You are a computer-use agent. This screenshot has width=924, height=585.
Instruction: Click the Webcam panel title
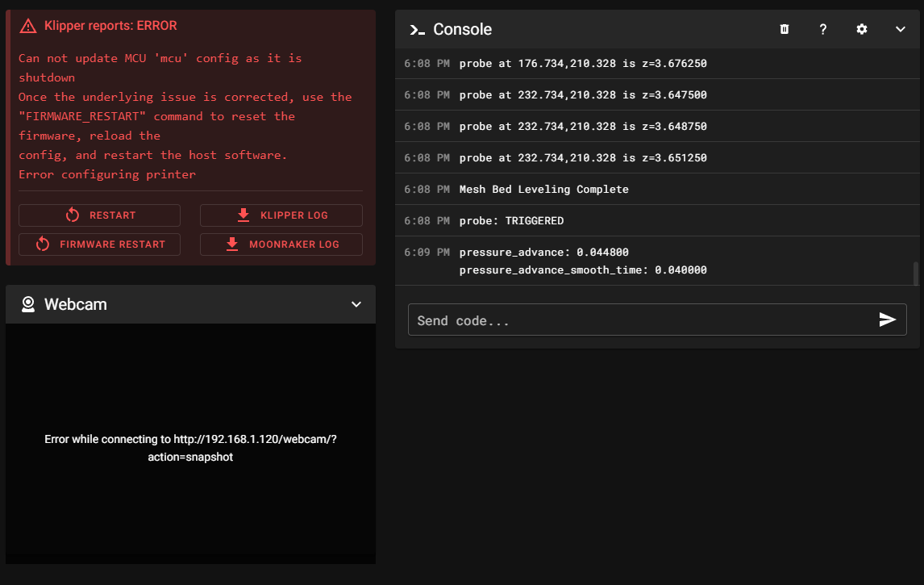click(76, 304)
